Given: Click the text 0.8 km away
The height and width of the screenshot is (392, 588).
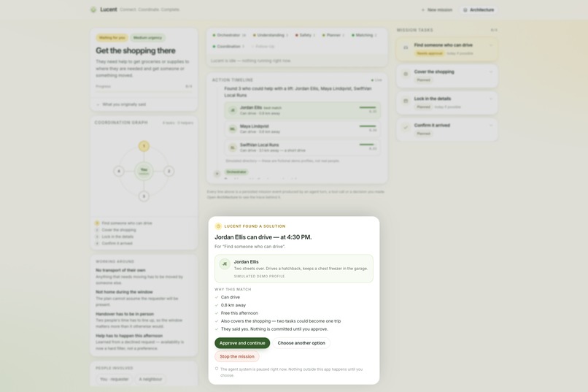Looking at the screenshot, I should pos(233,305).
